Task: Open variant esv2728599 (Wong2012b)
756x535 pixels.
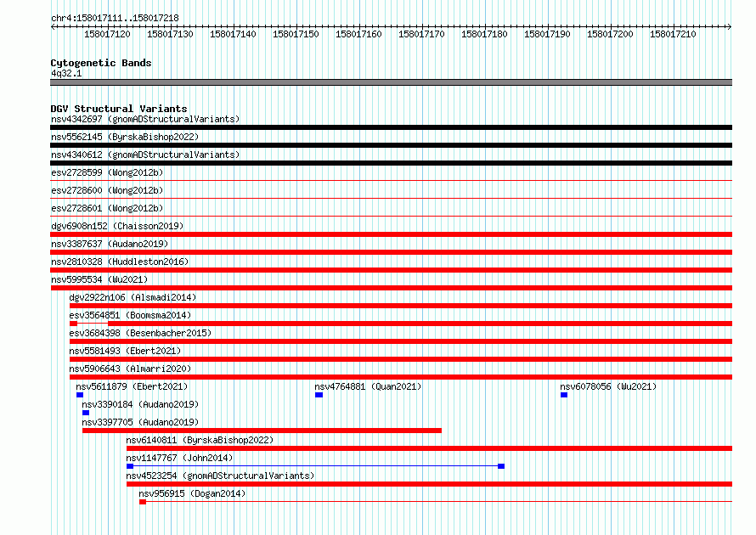Action: pos(107,172)
